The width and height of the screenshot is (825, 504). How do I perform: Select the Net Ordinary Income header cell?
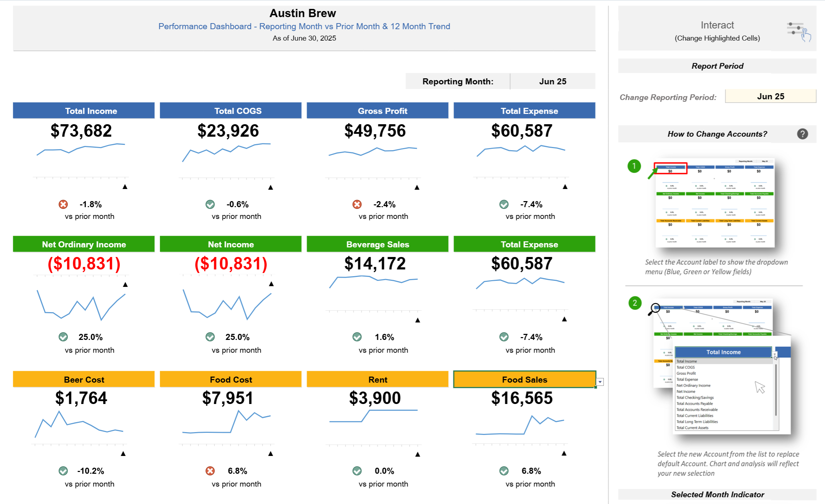tap(84, 244)
